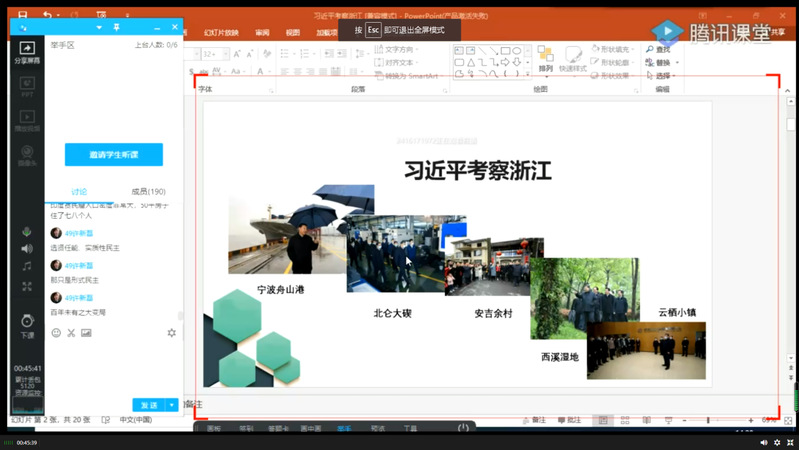
Task: Expand the send button dropdown arrow
Action: click(172, 405)
